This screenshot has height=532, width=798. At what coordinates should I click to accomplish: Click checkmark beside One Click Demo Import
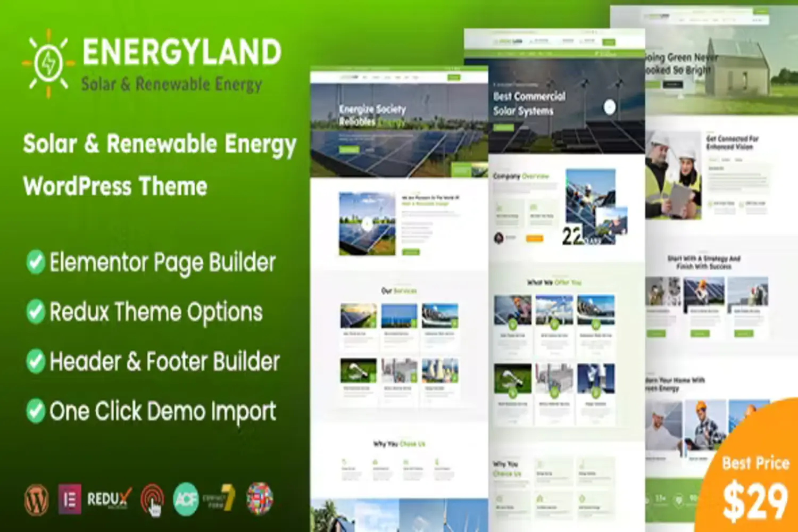(36, 411)
